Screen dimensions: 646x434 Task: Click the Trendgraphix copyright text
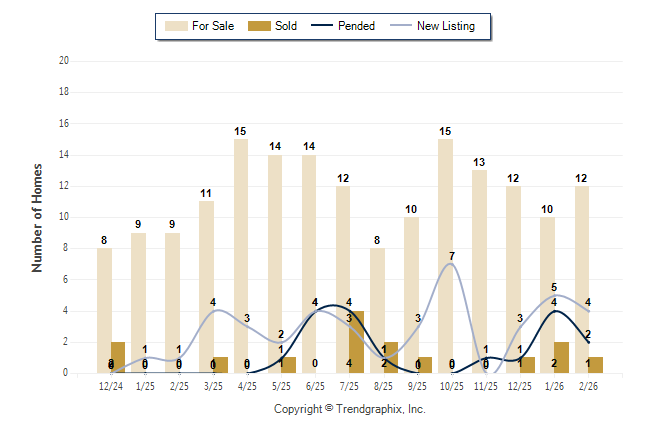point(349,409)
